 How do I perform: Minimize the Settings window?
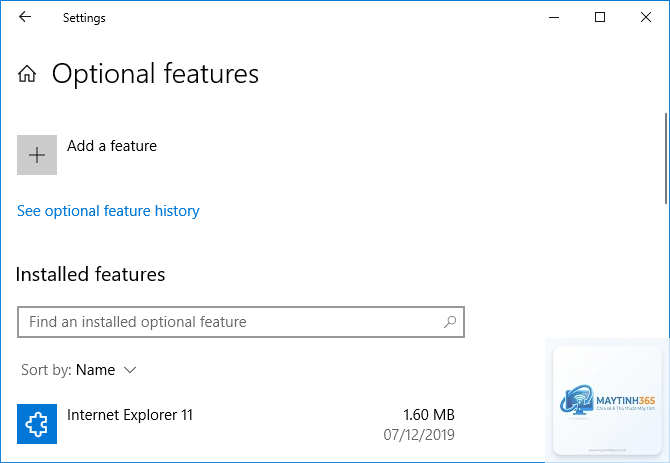pos(554,18)
